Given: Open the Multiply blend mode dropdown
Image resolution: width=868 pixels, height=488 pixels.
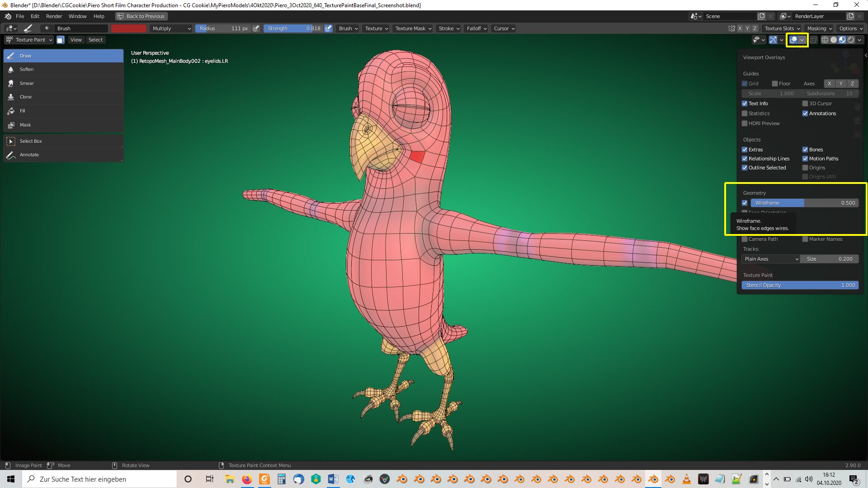Looking at the screenshot, I should coord(171,28).
